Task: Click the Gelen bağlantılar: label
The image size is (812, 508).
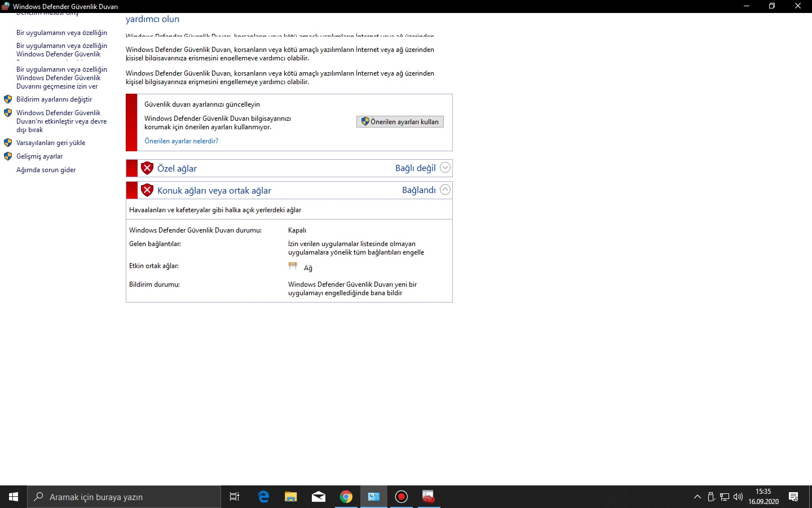Action: [x=155, y=244]
